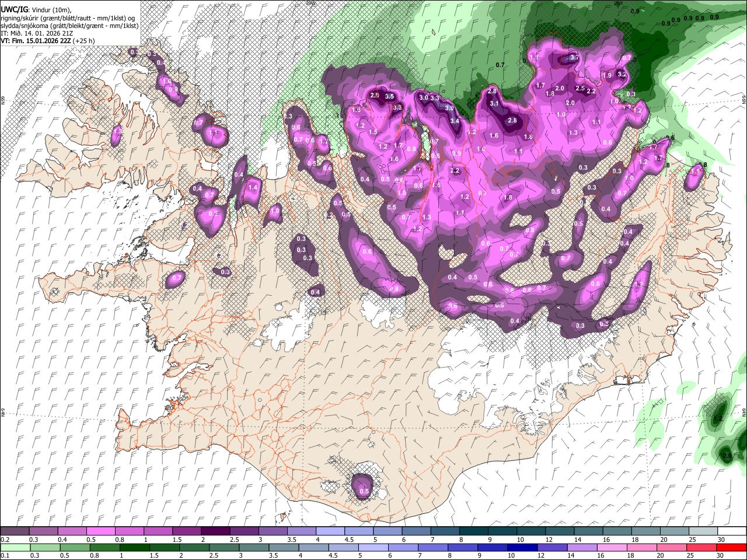Click the light pink rain swatch between 16 and 18
Screen dimensions: 747x560
(x=613, y=547)
